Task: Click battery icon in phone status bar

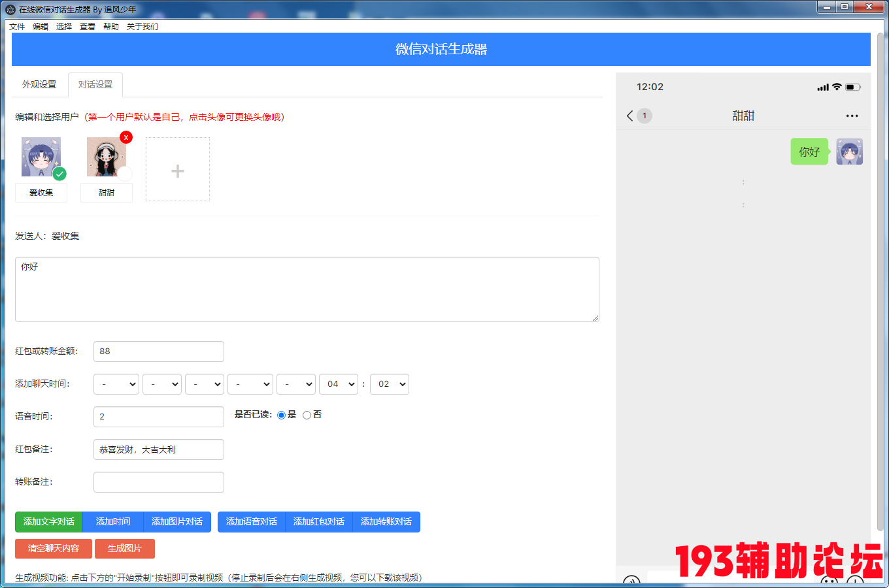Action: 852,87
